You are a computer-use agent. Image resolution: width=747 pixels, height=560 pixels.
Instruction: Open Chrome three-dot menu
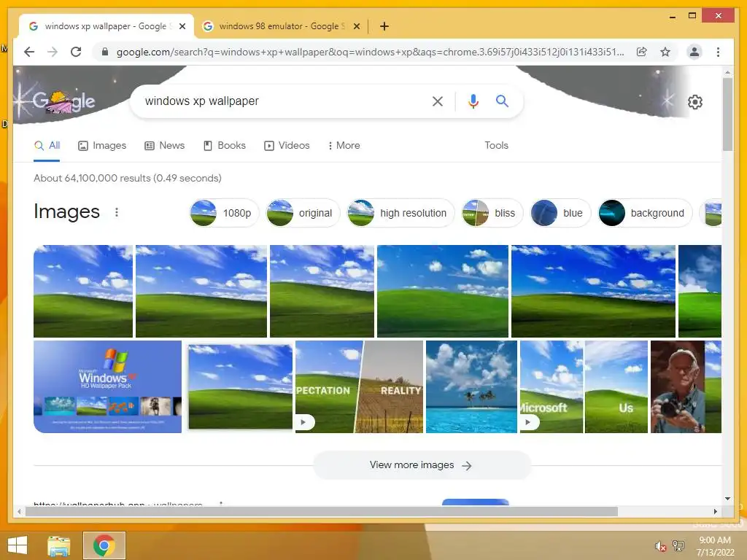tap(718, 52)
